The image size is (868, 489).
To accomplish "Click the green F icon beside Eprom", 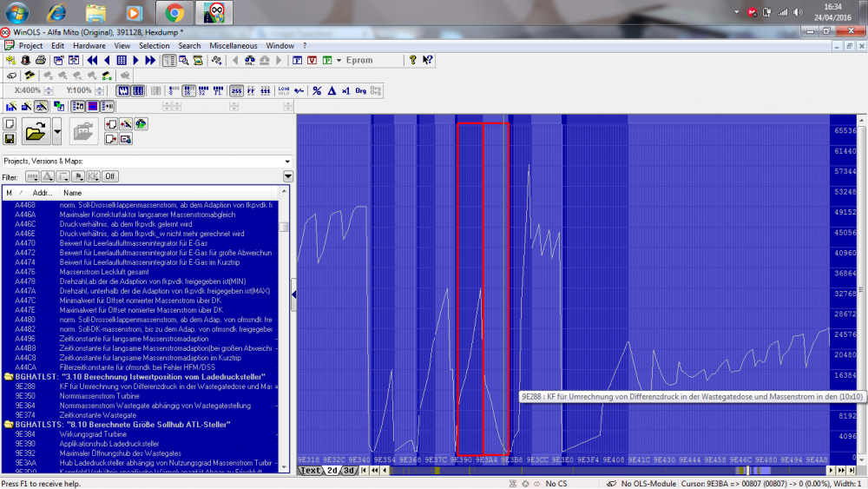I will click(x=327, y=60).
